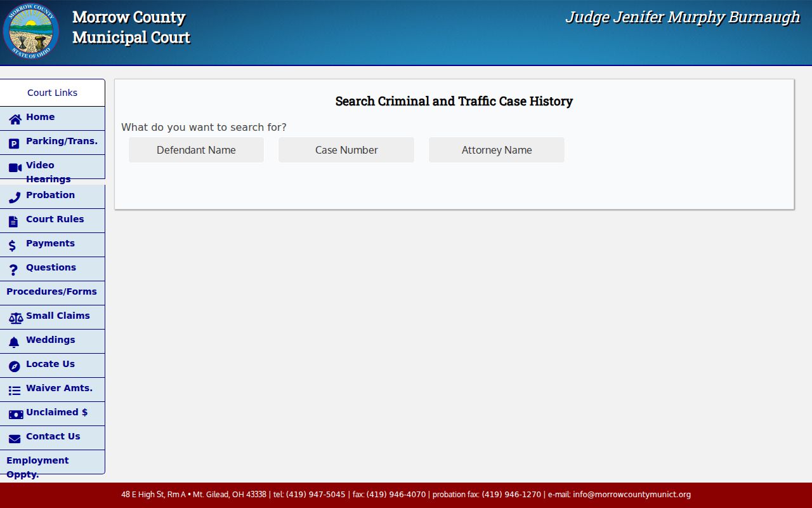Click the Court Links header
The height and width of the screenshot is (508, 812).
(x=52, y=93)
